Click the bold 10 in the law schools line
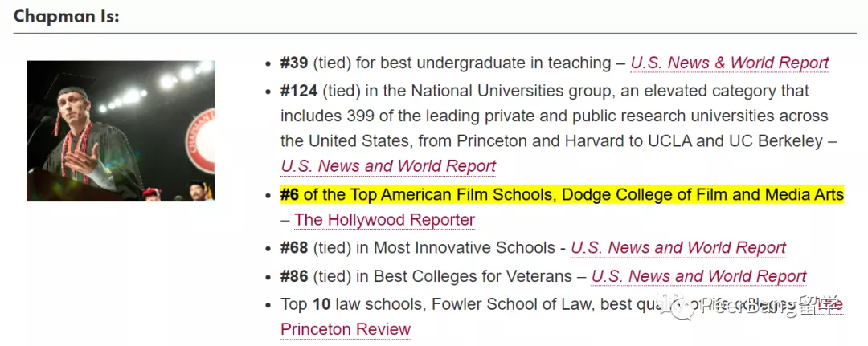 (321, 304)
